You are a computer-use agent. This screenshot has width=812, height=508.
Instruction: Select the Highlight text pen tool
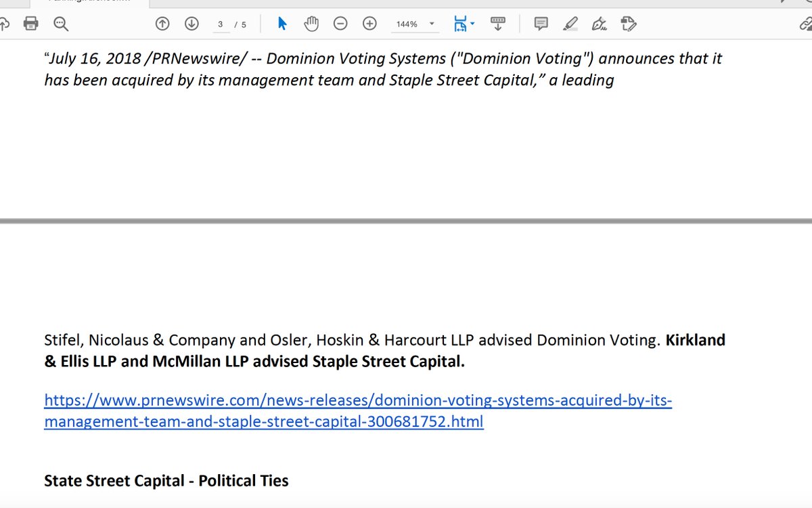tap(570, 24)
